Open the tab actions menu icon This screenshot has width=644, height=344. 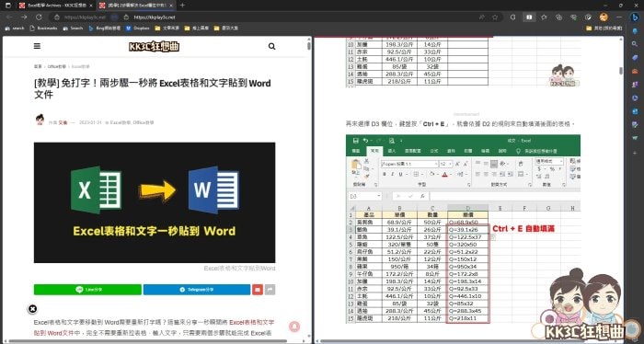7,6
